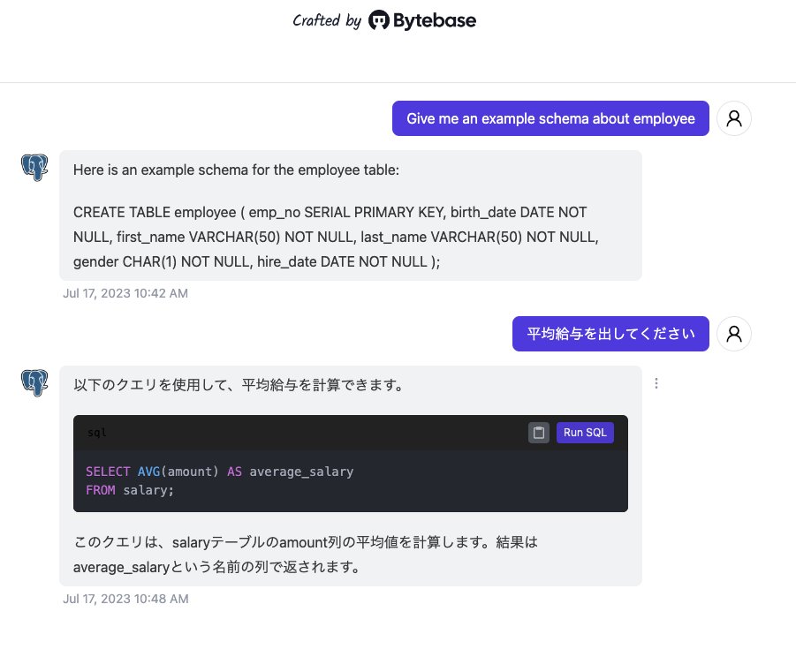The height and width of the screenshot is (672, 796).
Task: Click the Japanese explanation about average_salary column
Action: [305, 555]
